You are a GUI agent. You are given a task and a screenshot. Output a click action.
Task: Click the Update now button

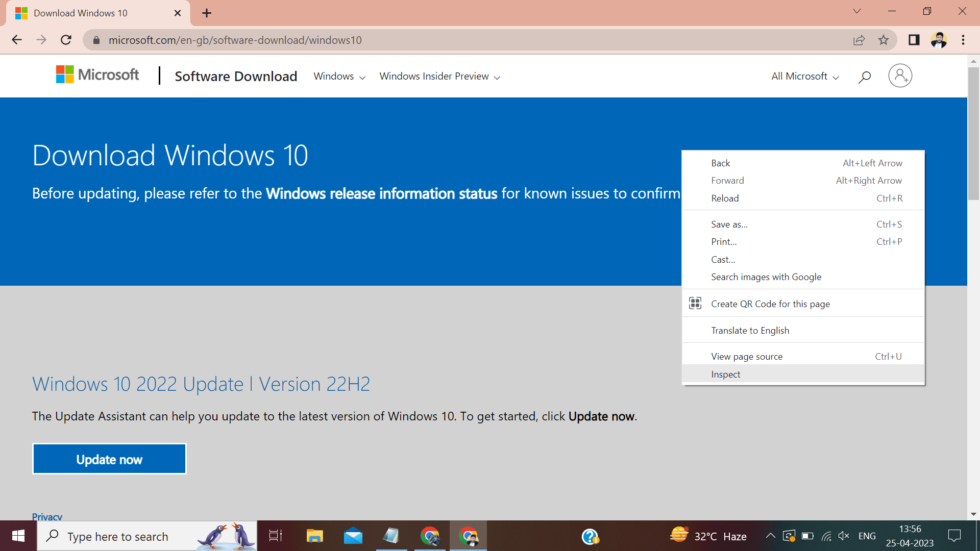[x=109, y=459]
